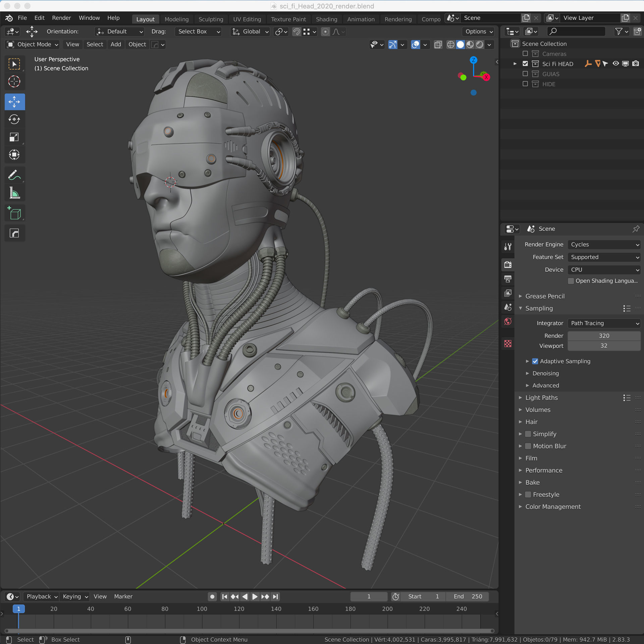Jump to the timeline end frame

(x=275, y=597)
